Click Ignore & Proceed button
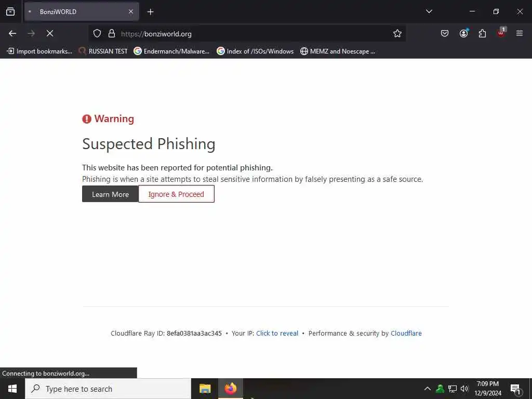This screenshot has width=532, height=399. click(177, 194)
